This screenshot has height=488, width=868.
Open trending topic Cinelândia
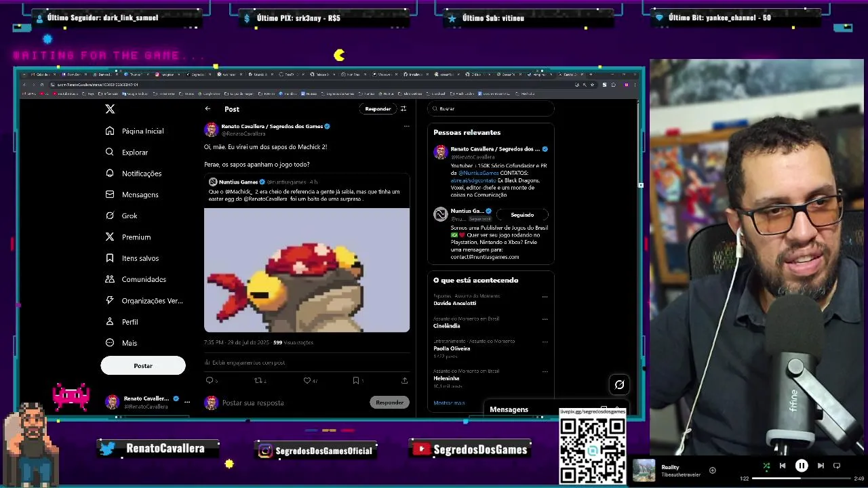click(x=447, y=326)
